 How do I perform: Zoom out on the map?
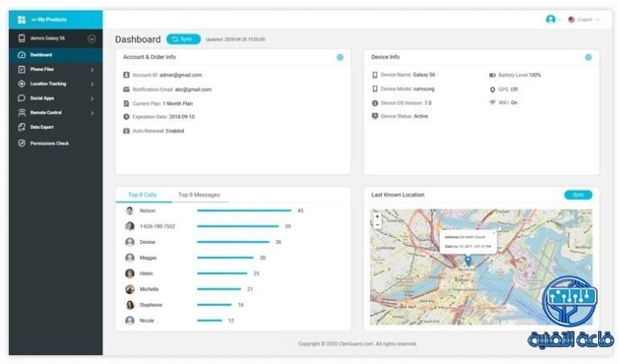tap(377, 225)
